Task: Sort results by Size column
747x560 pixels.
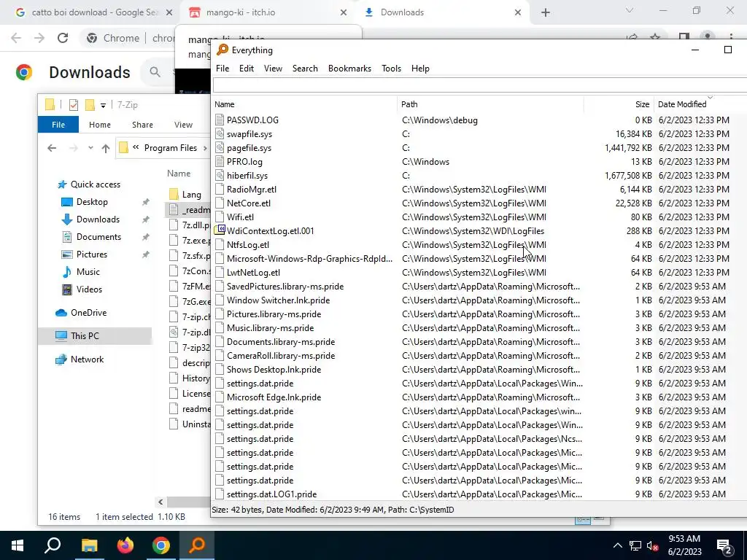Action: pyautogui.click(x=619, y=104)
